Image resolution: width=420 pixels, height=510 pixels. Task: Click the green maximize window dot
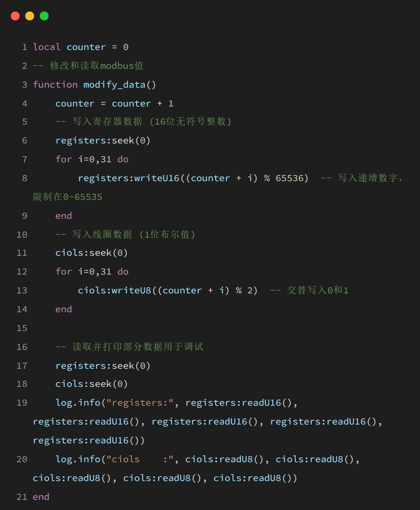pos(44,16)
